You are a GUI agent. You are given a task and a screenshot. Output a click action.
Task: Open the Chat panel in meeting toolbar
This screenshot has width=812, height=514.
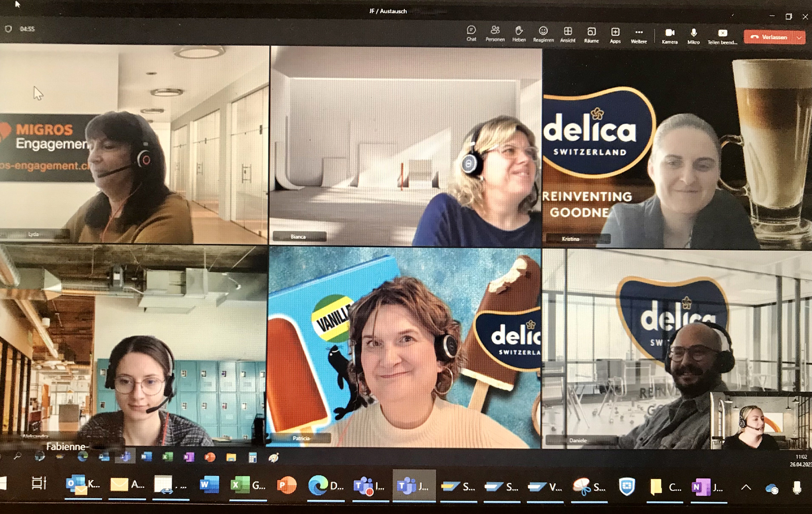click(471, 34)
